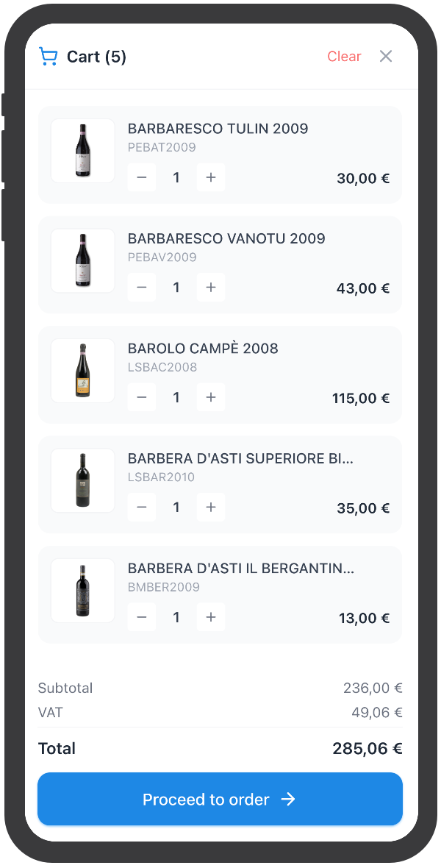Select the Barolo Campè 2008 product name

203,349
